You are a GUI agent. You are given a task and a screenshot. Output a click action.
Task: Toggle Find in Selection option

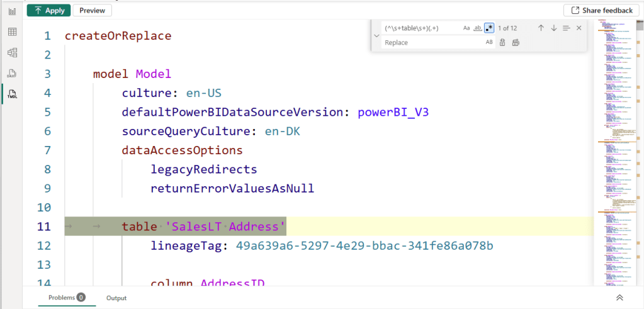coord(567,28)
